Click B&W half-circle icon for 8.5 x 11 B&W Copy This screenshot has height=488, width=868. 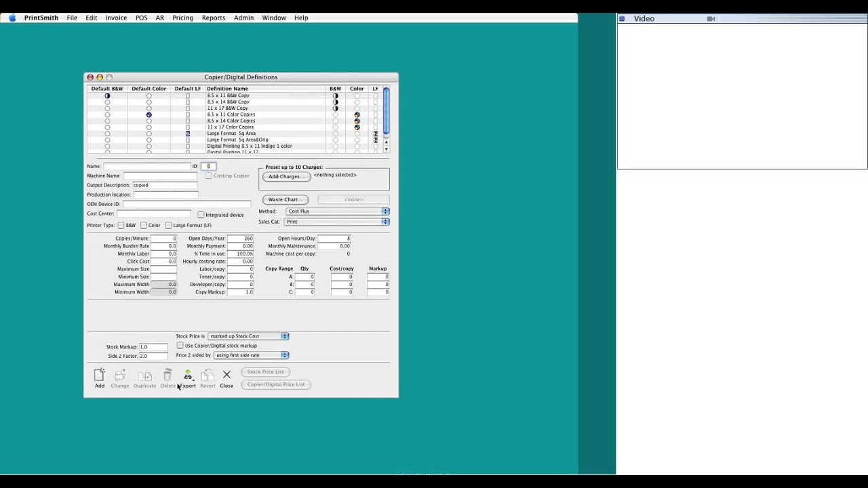pos(335,96)
